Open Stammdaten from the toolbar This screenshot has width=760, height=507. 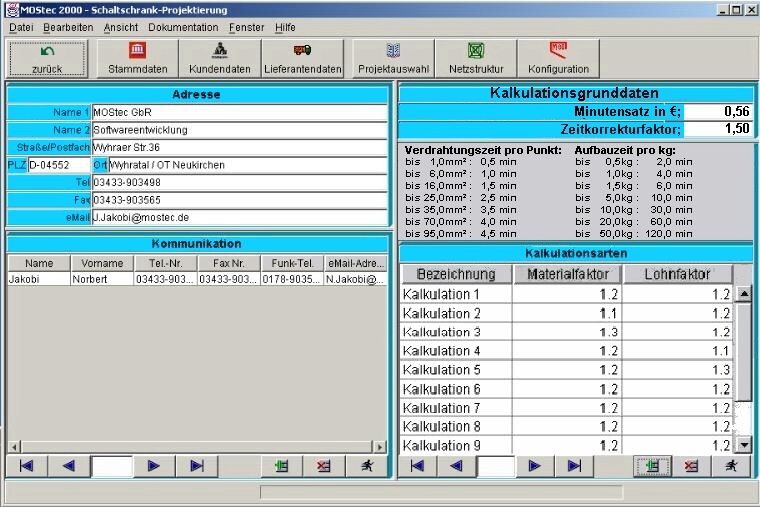pyautogui.click(x=137, y=58)
